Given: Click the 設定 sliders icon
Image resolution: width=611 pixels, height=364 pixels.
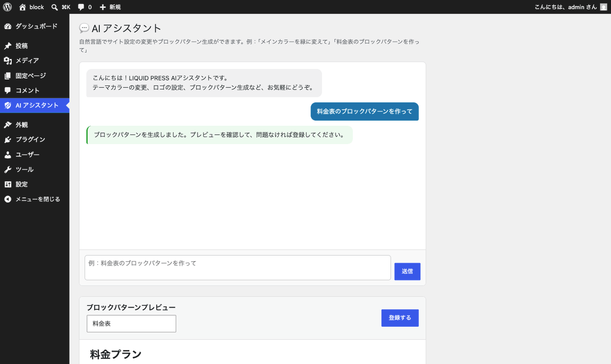Looking at the screenshot, I should click(8, 184).
